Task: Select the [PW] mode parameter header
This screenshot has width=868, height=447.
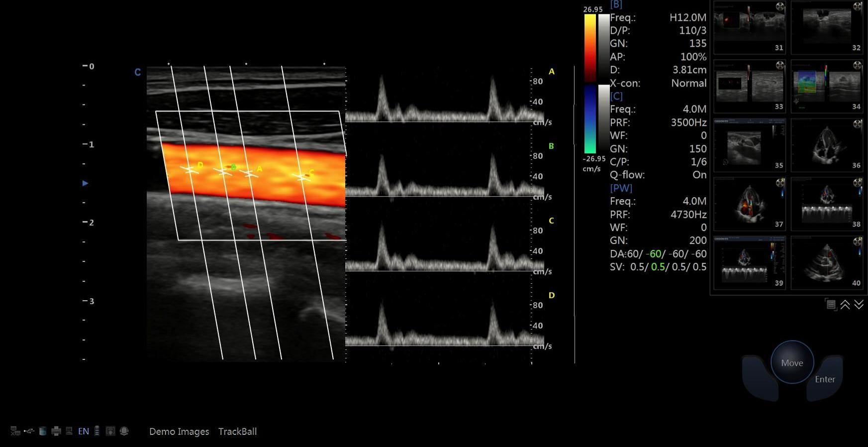Action: coord(621,188)
